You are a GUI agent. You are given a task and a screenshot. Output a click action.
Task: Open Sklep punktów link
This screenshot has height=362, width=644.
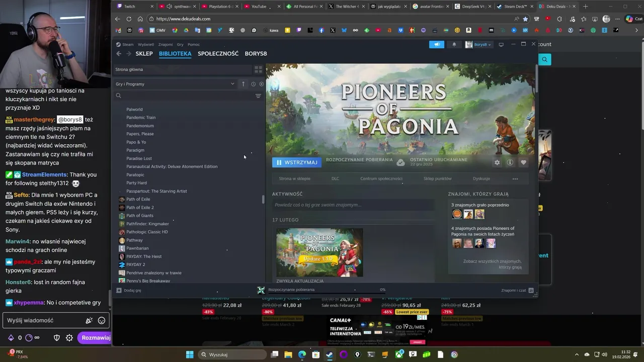point(437,178)
